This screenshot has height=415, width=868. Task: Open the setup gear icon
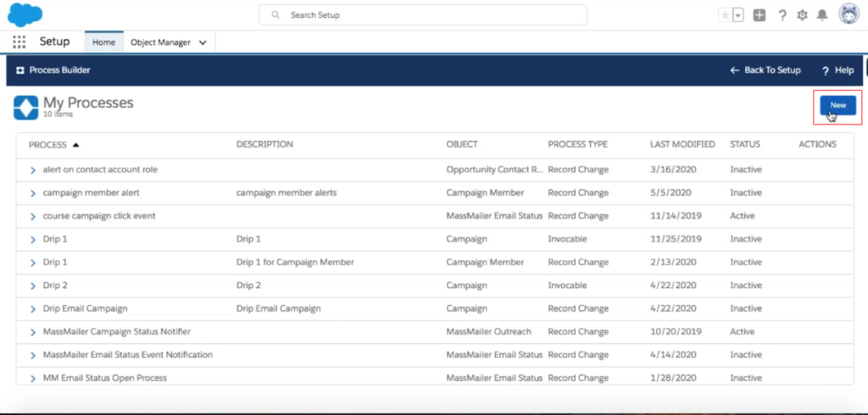pos(802,15)
